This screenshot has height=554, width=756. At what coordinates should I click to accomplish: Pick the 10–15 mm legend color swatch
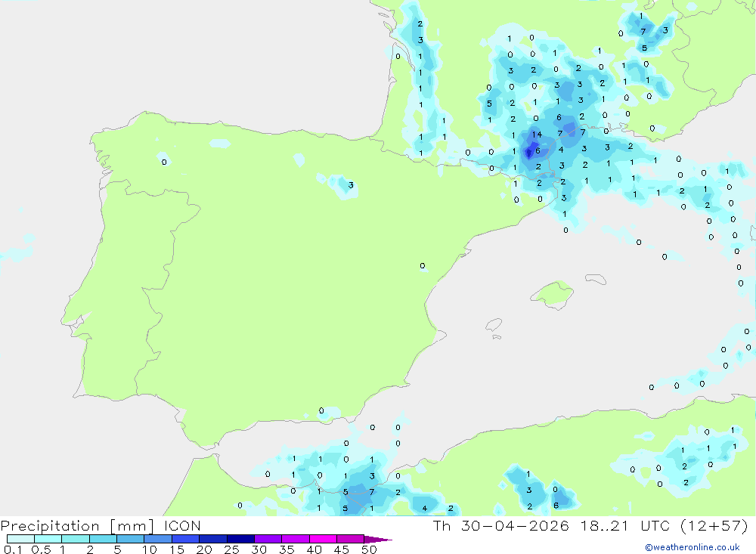(158, 539)
